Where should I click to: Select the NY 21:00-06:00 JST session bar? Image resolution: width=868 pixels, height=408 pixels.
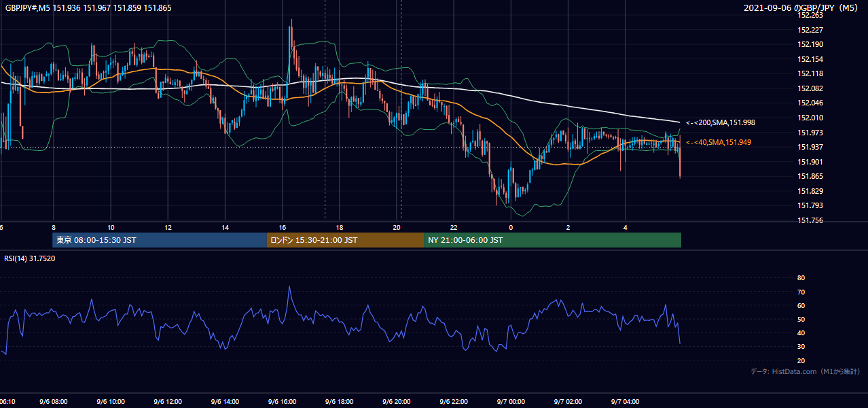pos(552,240)
